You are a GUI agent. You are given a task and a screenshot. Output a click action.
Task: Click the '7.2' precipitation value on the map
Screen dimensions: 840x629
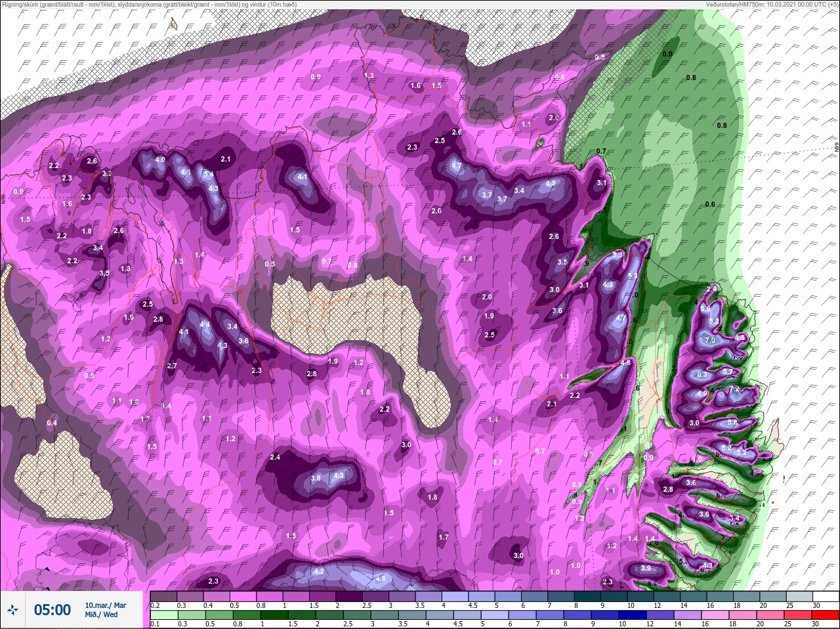pos(735,389)
